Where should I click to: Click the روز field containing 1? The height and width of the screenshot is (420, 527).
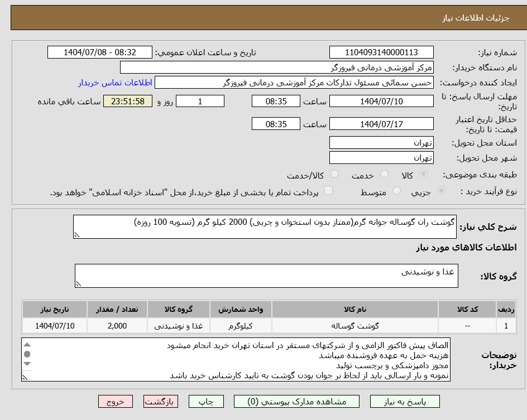click(202, 101)
